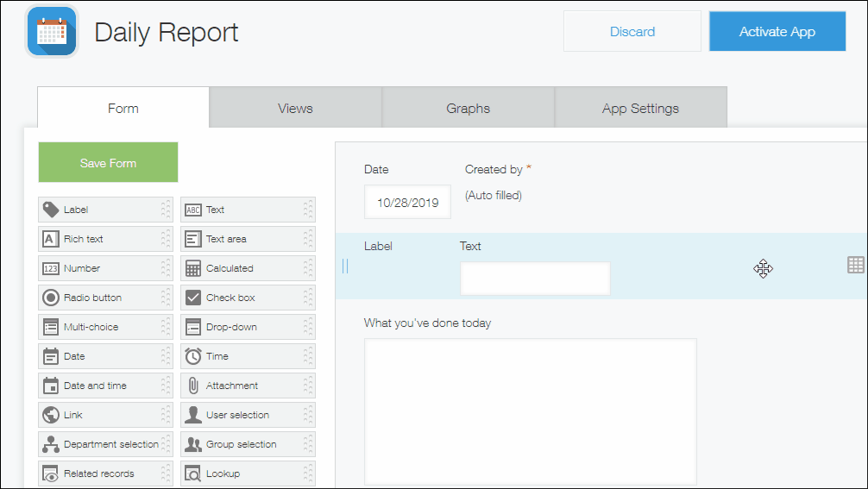Click the Time field clock icon

(x=193, y=356)
